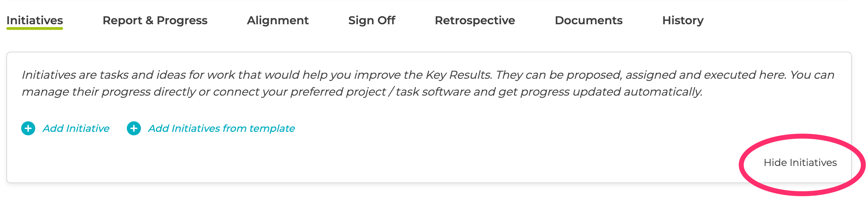Screen dimensions: 868x199
Task: Click the second line of description text
Action: [x=362, y=92]
